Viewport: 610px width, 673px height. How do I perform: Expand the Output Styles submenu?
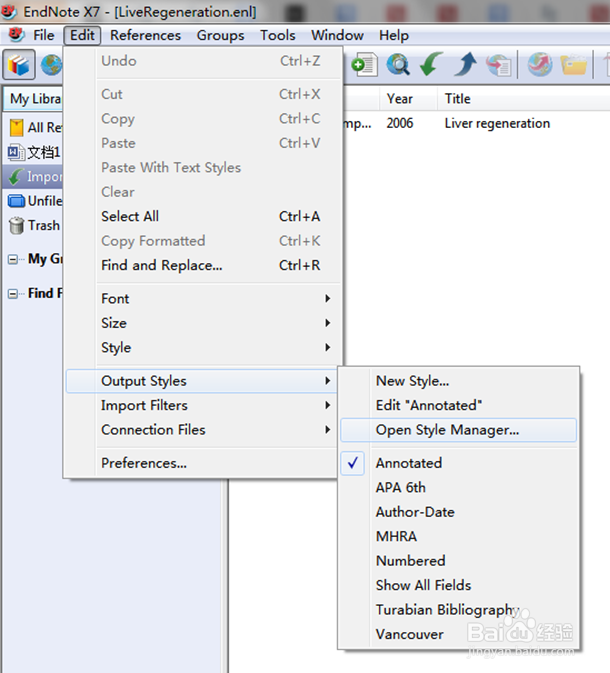pos(204,381)
